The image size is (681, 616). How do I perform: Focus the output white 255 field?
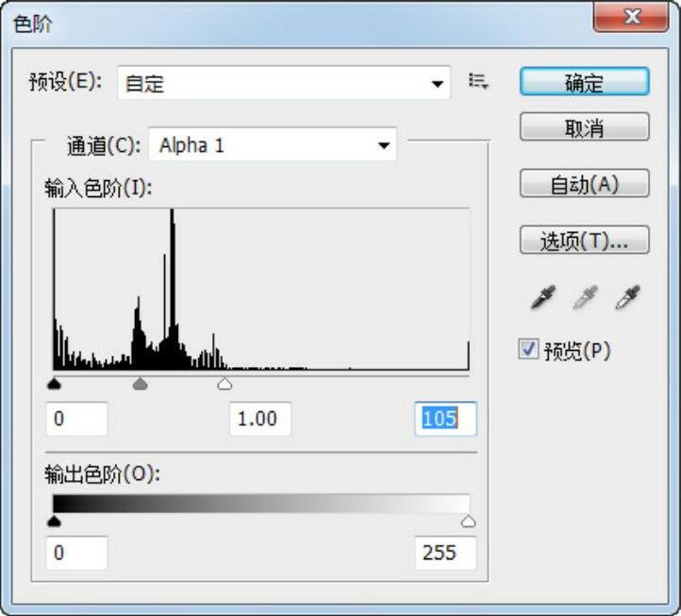[x=445, y=553]
